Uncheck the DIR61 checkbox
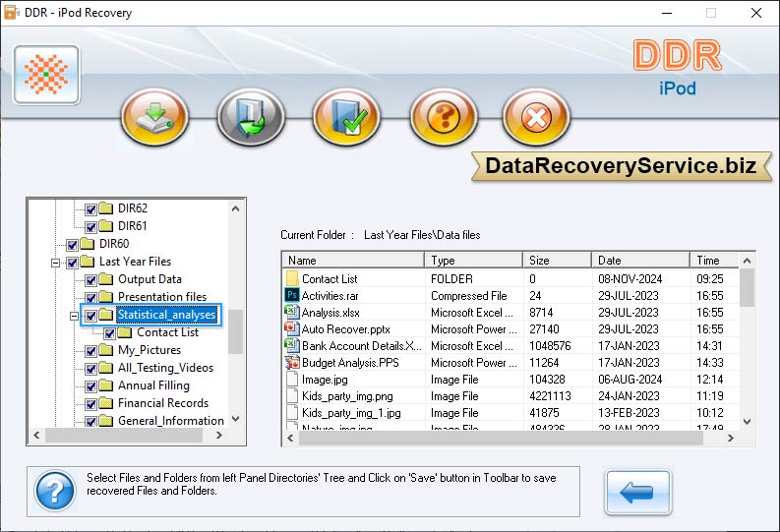This screenshot has height=532, width=780. tap(90, 227)
